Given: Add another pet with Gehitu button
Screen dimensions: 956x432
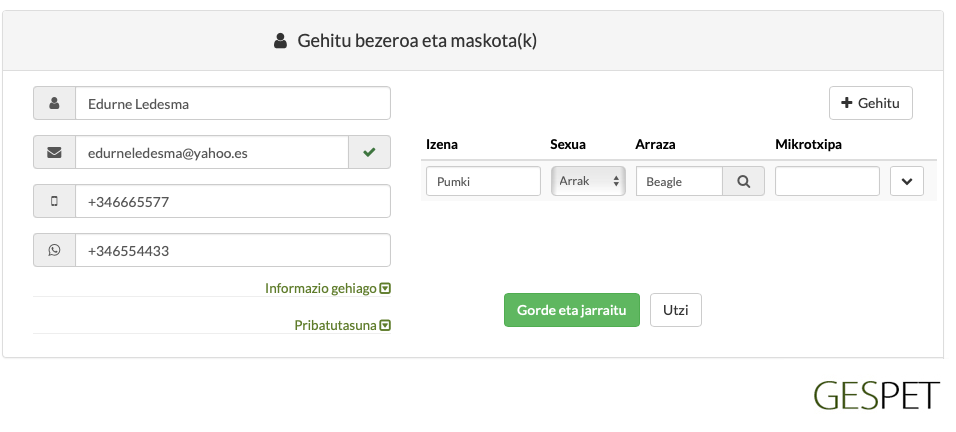Looking at the screenshot, I should tap(871, 103).
